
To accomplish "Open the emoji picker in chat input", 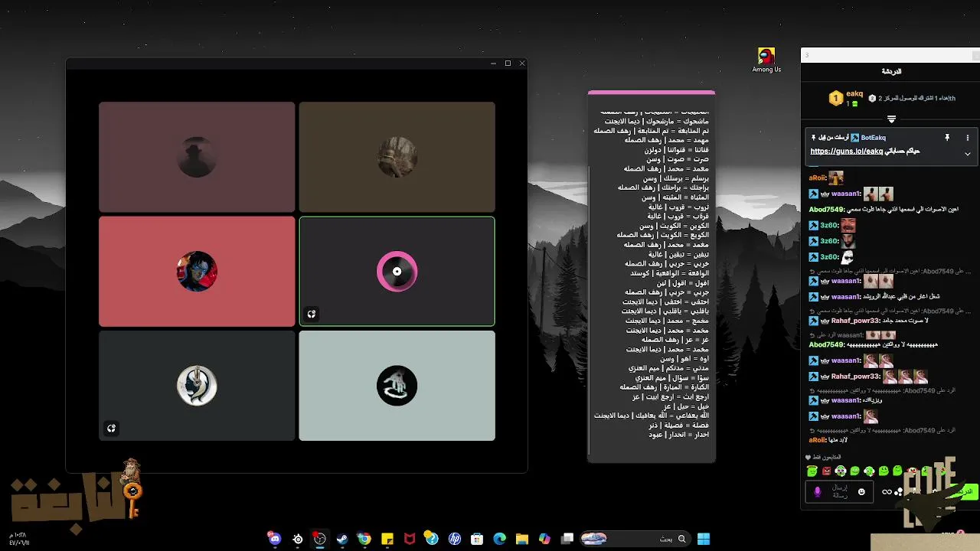I will (861, 491).
